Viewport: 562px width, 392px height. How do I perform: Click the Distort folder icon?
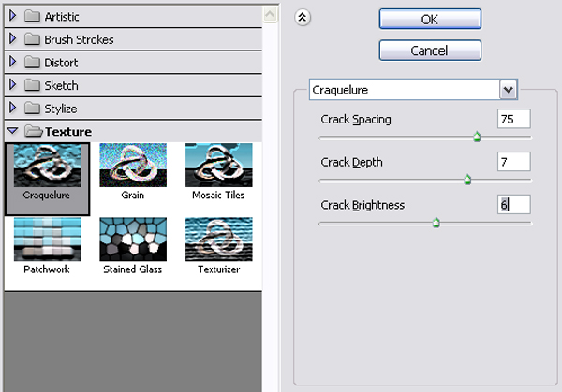(x=32, y=63)
